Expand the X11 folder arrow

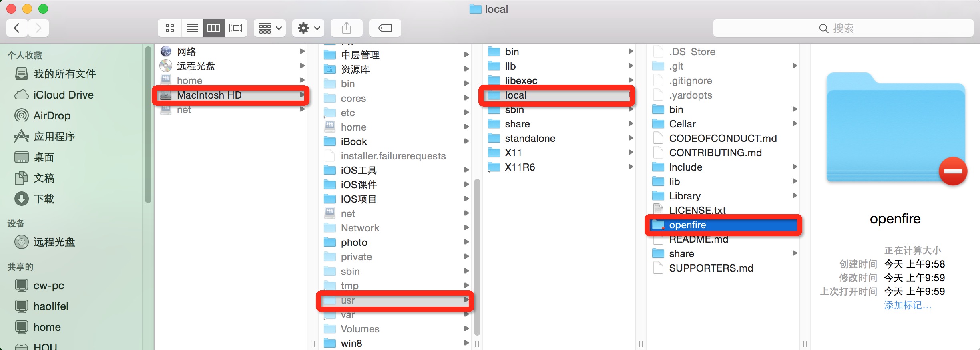(631, 152)
